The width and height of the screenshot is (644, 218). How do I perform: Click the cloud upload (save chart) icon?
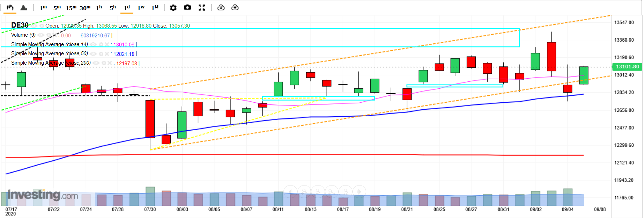point(235,7)
